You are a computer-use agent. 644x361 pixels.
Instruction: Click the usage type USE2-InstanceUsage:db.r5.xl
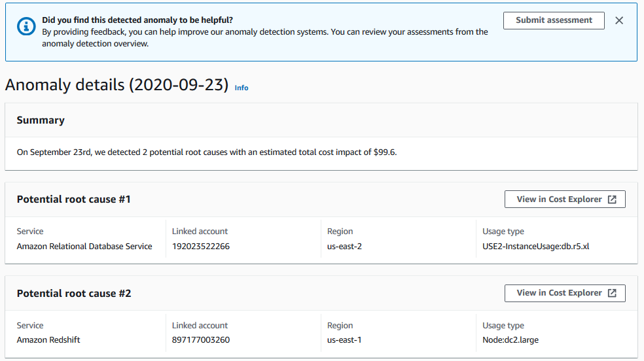click(x=535, y=246)
